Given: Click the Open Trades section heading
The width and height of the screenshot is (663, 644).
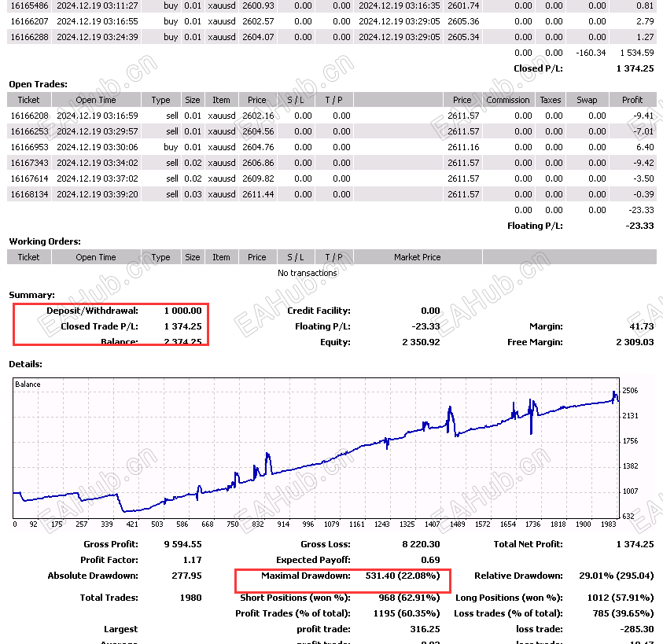Looking at the screenshot, I should pos(38,84).
